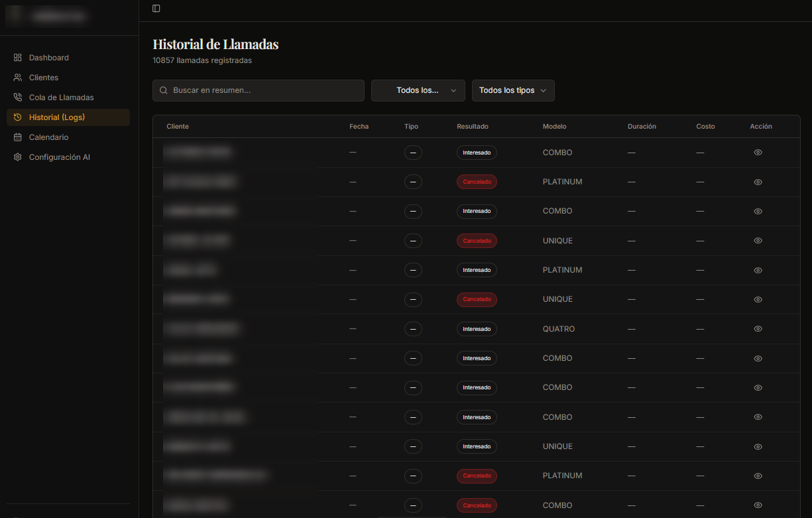Click the Cliente column header

(178, 126)
